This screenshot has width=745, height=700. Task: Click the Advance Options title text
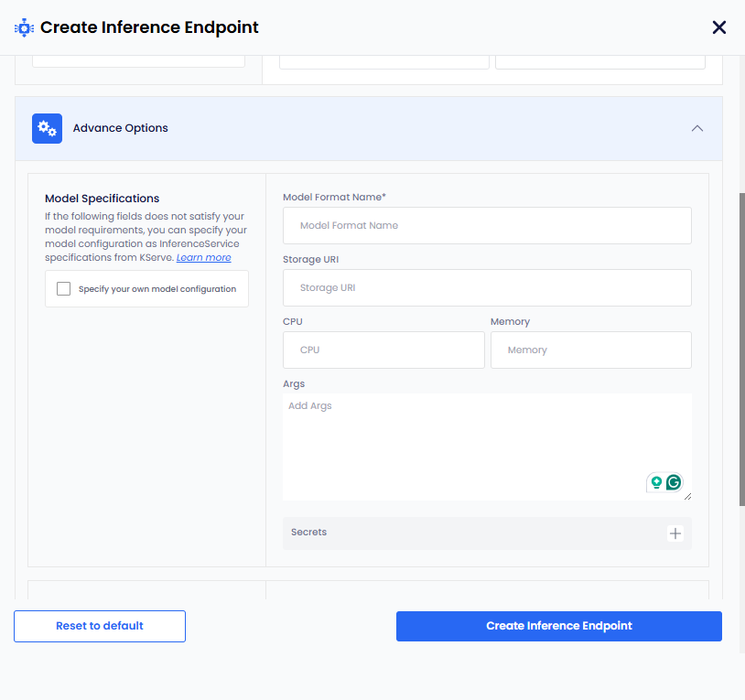pyautogui.click(x=120, y=128)
